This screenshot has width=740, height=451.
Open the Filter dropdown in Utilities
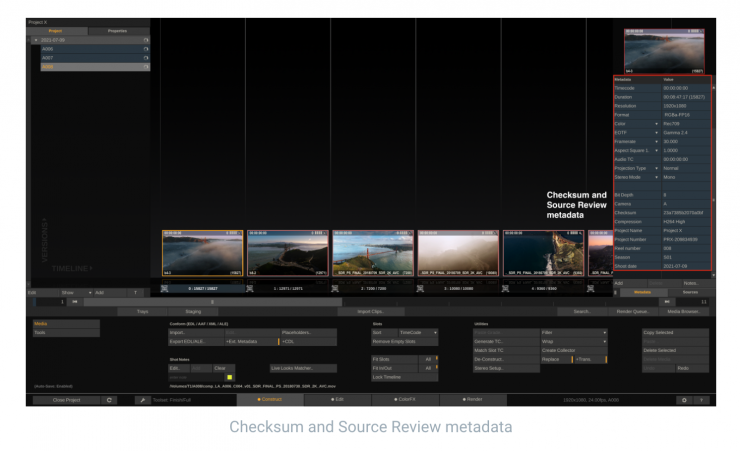point(574,332)
